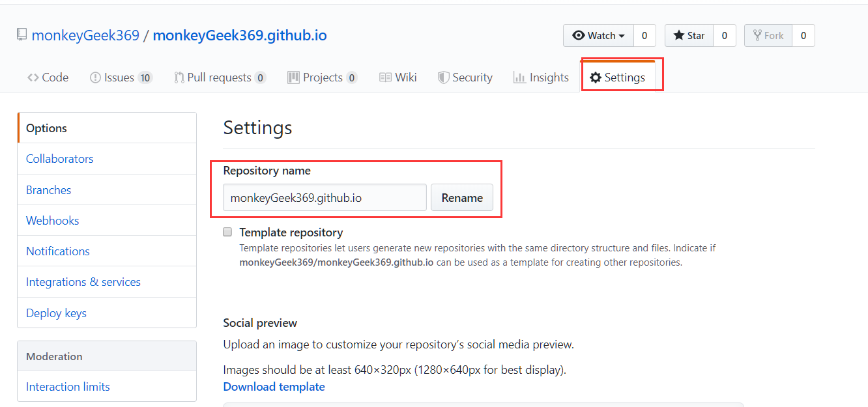Select Options in the settings sidebar

pos(107,128)
